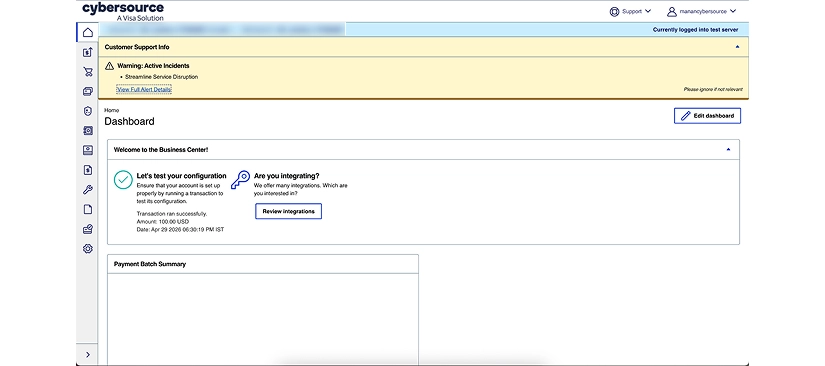
Task: Click the pencil icon in Edit dashboard
Action: 686,116
